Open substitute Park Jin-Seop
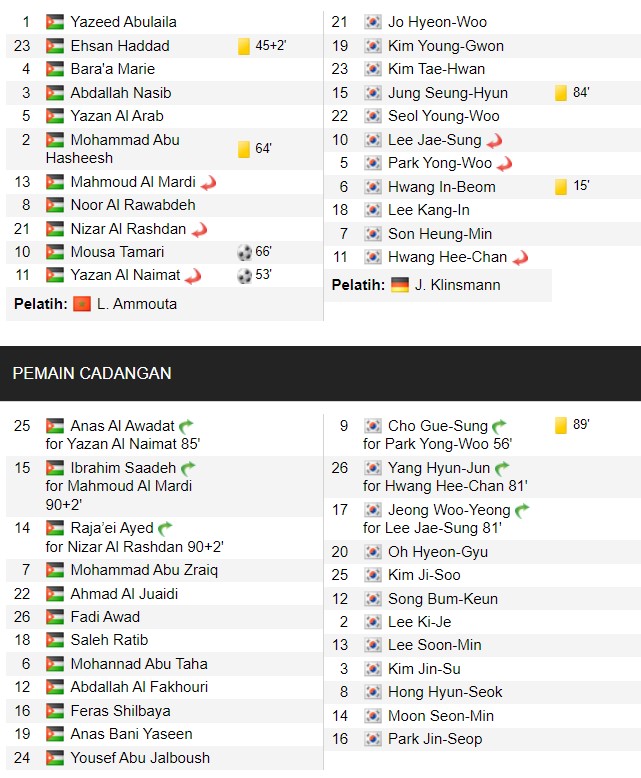 point(435,739)
